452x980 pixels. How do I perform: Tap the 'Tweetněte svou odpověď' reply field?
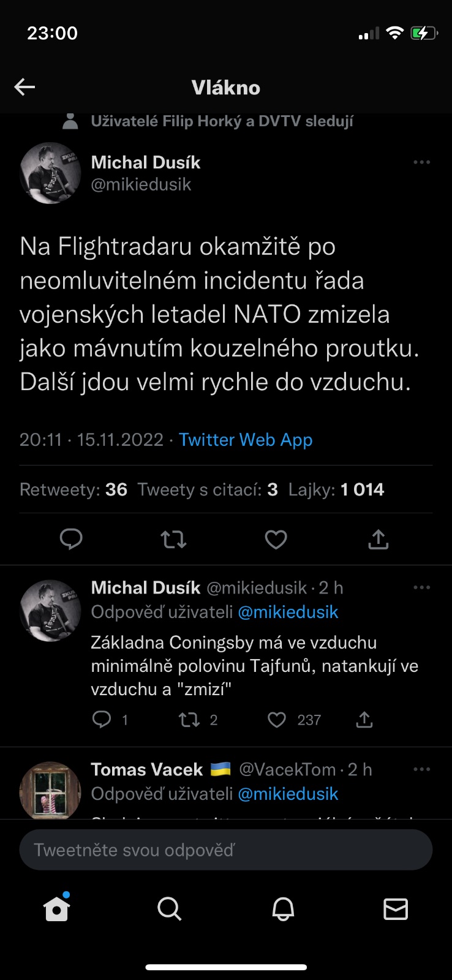[x=226, y=850]
